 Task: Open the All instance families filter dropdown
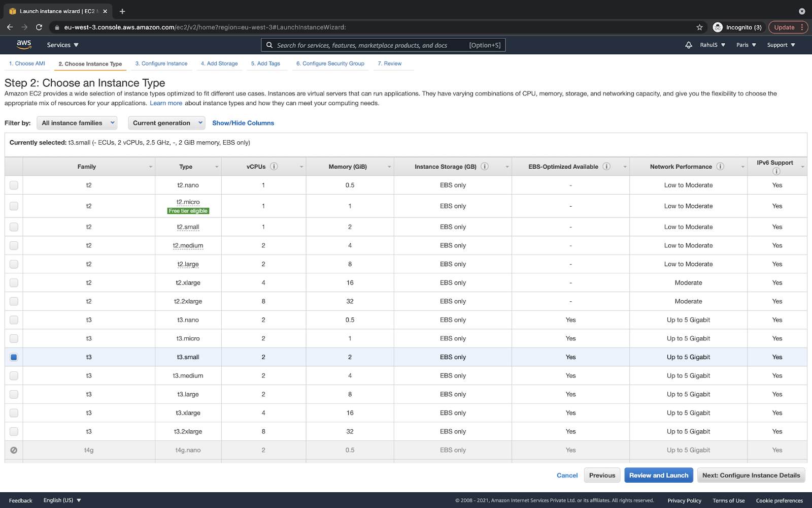tap(77, 123)
